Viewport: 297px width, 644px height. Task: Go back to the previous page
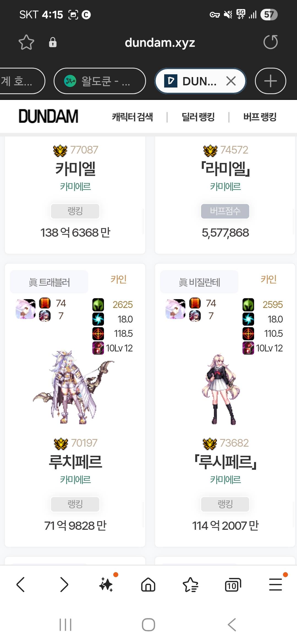pyautogui.click(x=21, y=584)
